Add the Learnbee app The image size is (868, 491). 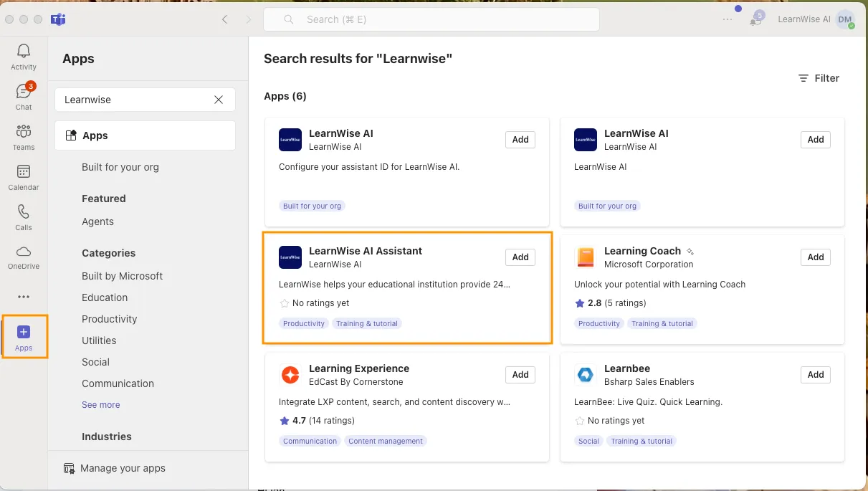pyautogui.click(x=816, y=375)
